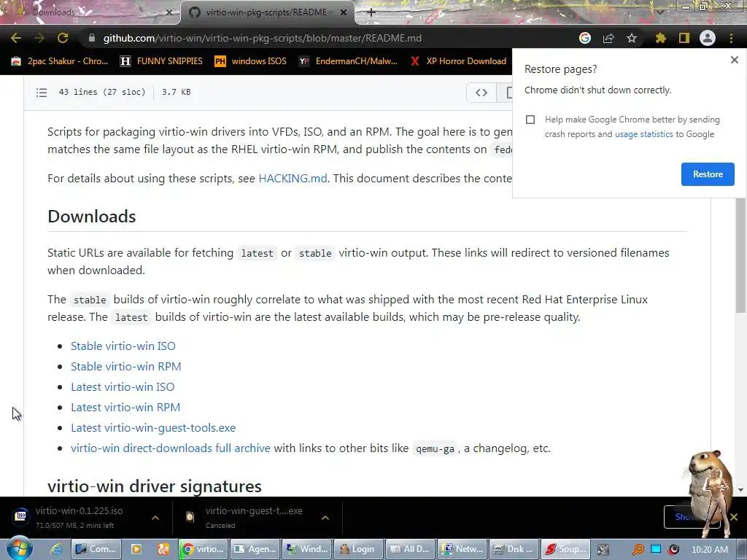Click the round speaker-like tray icon
Viewport: 747px width, 560px height.
(x=673, y=550)
